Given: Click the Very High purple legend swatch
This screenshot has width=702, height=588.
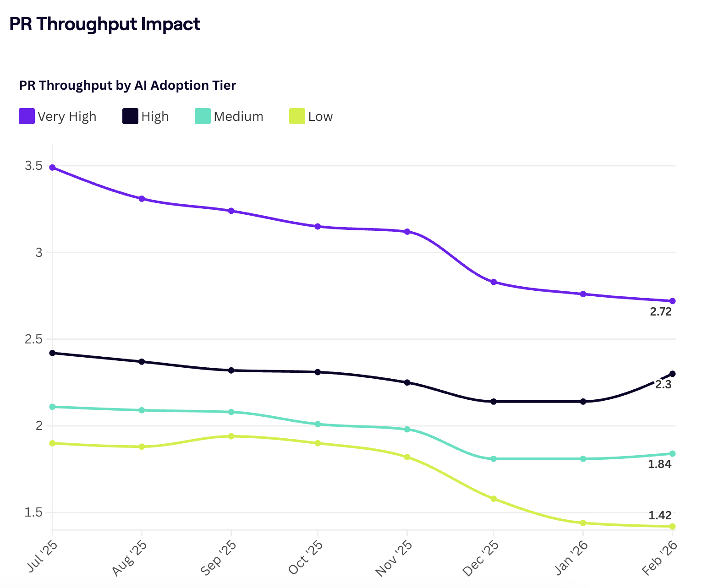Looking at the screenshot, I should pos(27,116).
